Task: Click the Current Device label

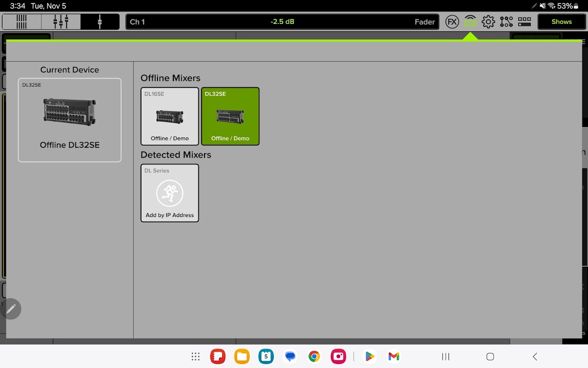Action: [70, 70]
